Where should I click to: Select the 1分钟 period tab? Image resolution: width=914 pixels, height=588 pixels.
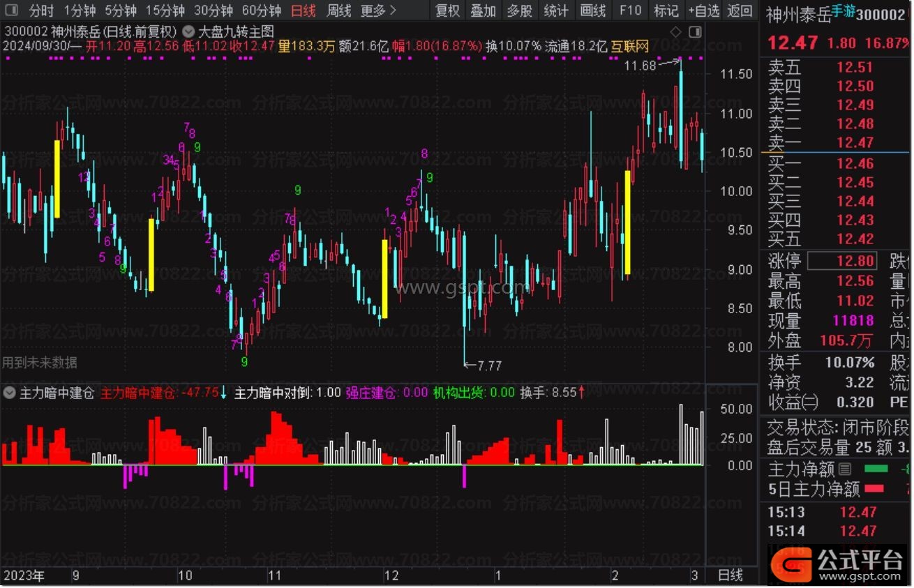80,10
